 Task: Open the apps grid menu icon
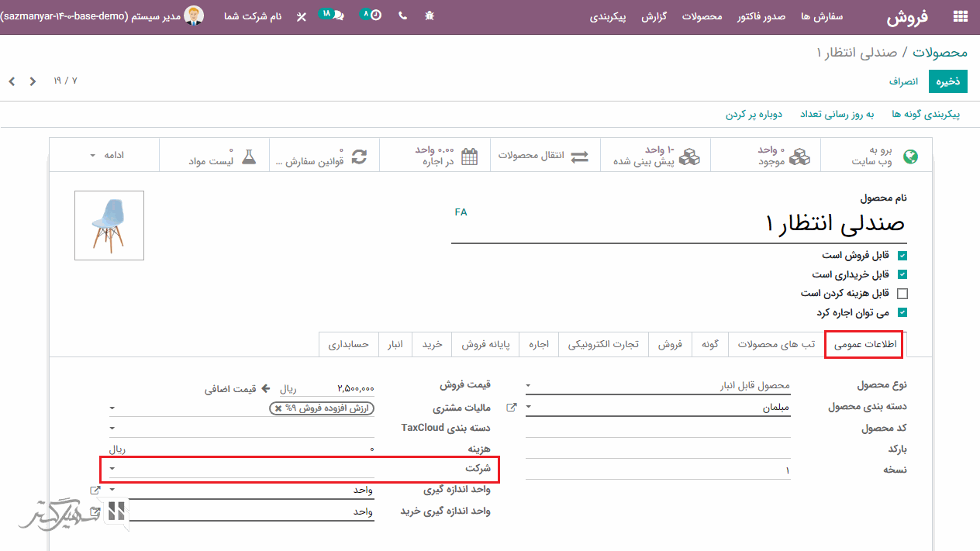point(960,16)
